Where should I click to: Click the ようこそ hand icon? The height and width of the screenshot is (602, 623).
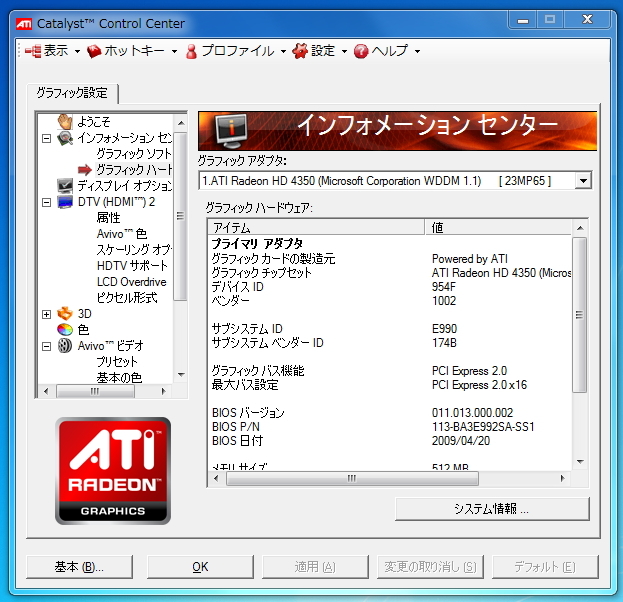(x=65, y=121)
